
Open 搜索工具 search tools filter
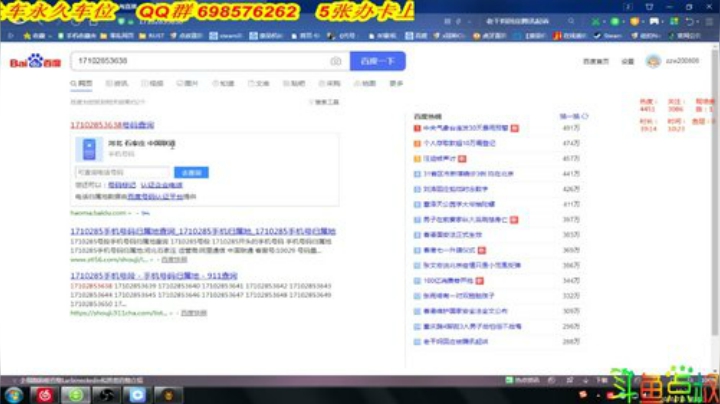tap(324, 102)
